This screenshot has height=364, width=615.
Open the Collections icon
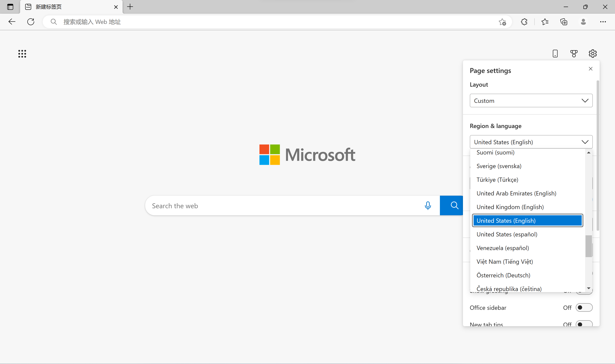point(564,22)
